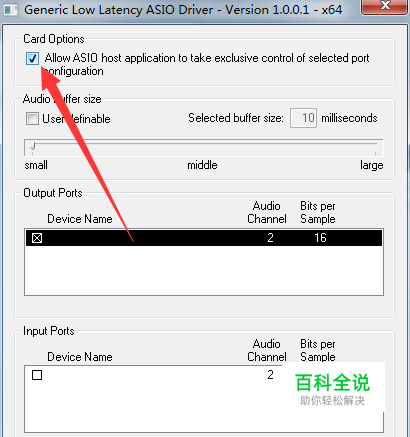410x437 pixels.
Task: Click the Input Ports Device Name header
Action: click(80, 357)
